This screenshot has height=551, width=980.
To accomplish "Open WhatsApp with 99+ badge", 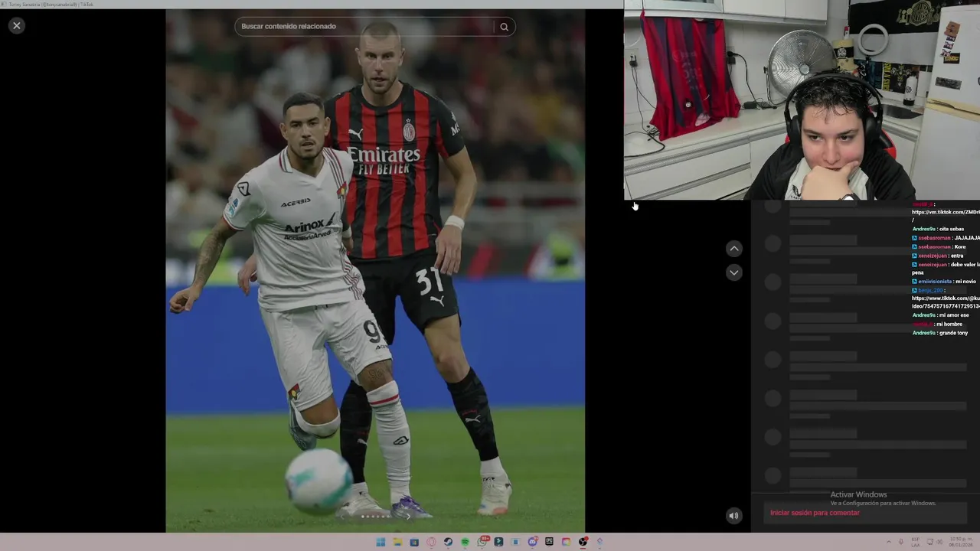I will coord(482,541).
